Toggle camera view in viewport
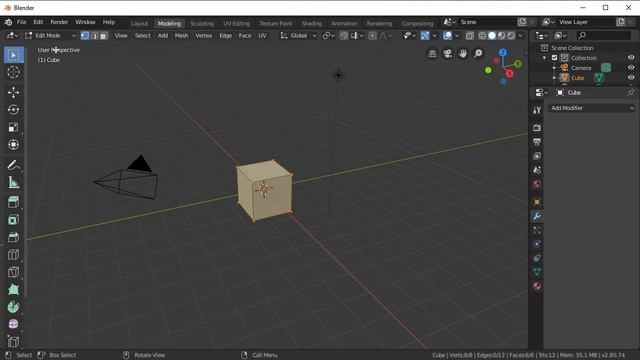640x360 pixels. pos(448,53)
